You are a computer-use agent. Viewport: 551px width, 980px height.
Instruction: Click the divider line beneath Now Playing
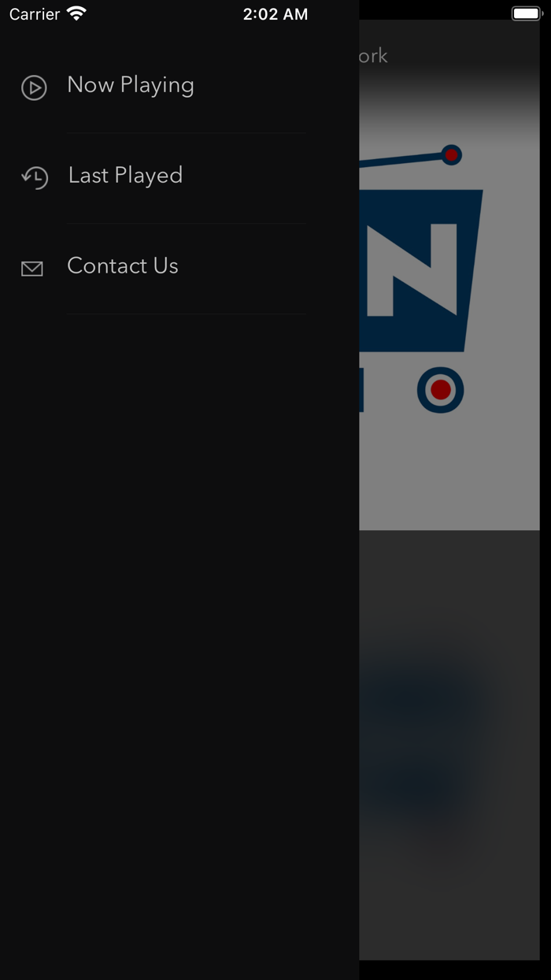coord(187,133)
